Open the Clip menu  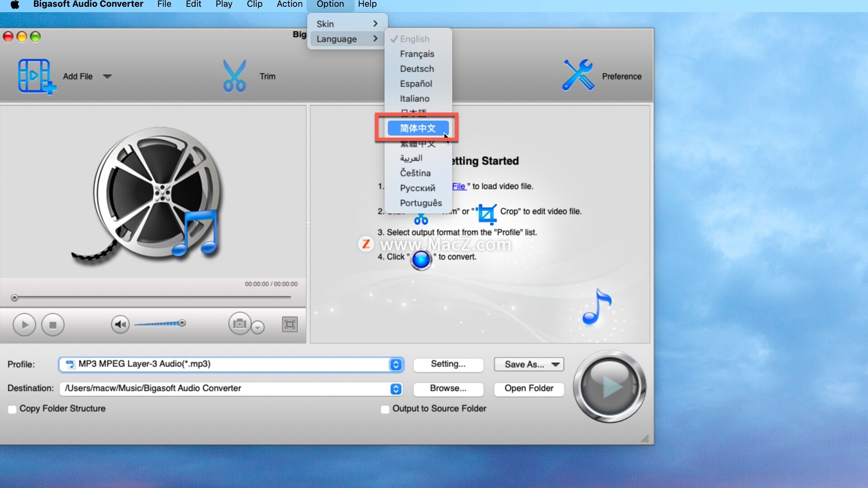[255, 5]
